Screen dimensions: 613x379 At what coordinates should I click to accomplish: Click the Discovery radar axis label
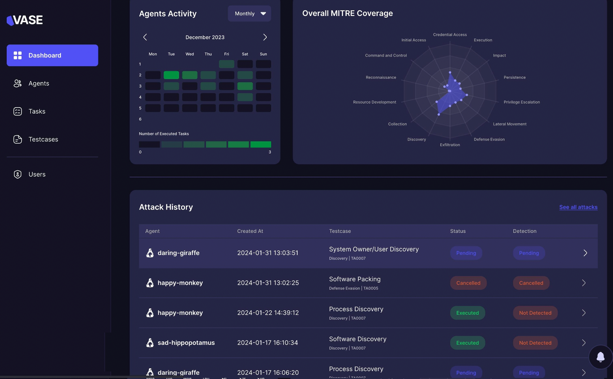click(416, 140)
